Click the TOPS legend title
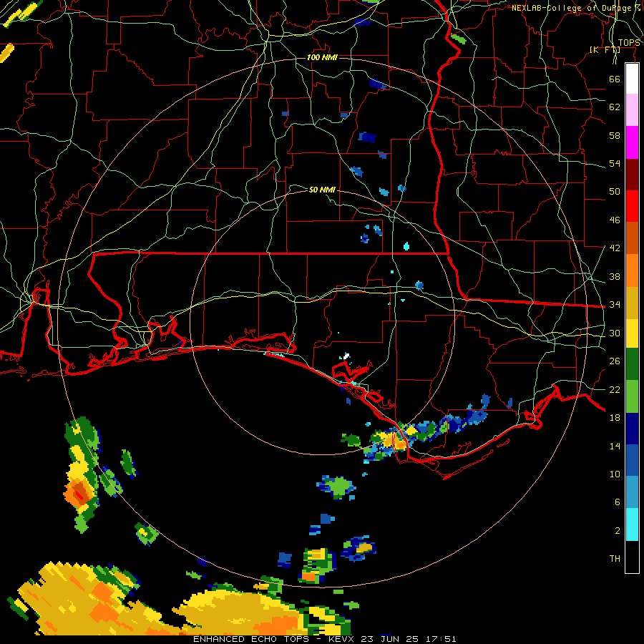The image size is (644, 644). click(x=629, y=42)
